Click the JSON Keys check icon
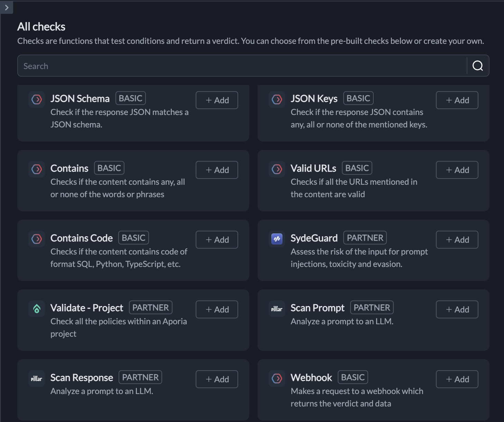The image size is (504, 422). 277,99
